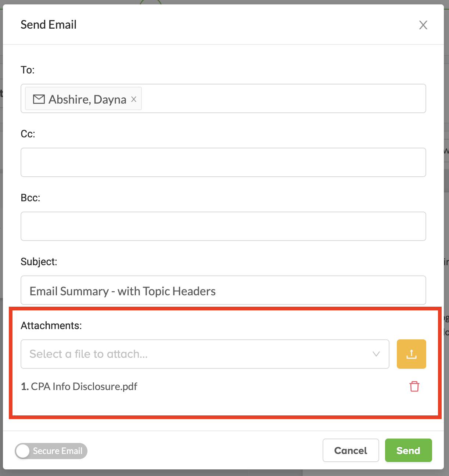Click the envelope icon beside Abshire, Dayna
Screen dimensions: 449x476
39,99
